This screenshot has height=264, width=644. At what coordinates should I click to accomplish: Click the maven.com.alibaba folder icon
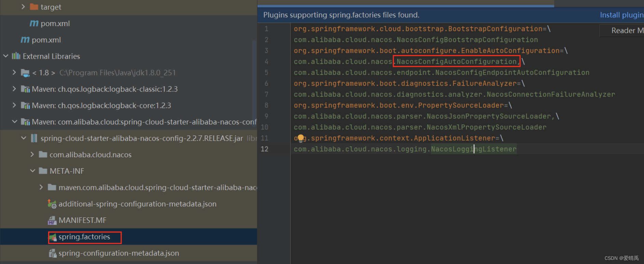tap(52, 187)
